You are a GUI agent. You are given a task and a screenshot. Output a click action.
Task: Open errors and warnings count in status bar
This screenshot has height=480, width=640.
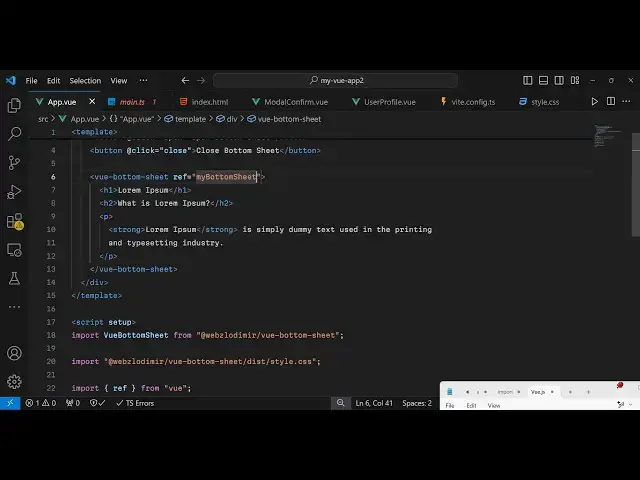pyautogui.click(x=40, y=403)
